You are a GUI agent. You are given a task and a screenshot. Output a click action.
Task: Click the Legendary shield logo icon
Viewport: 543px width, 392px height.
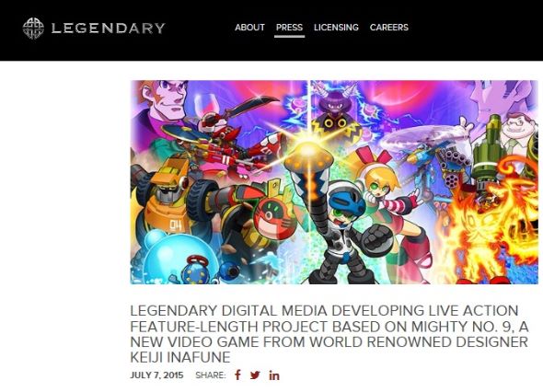point(33,28)
